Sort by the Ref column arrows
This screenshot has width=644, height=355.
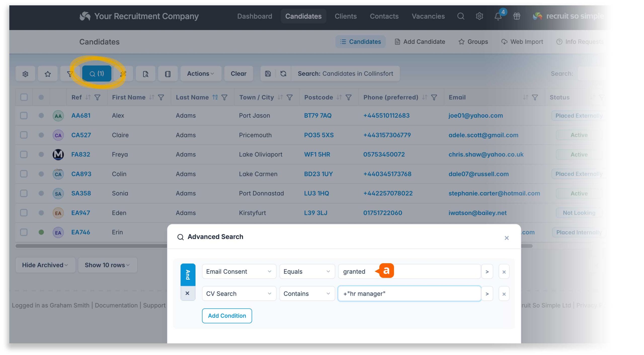tap(88, 97)
